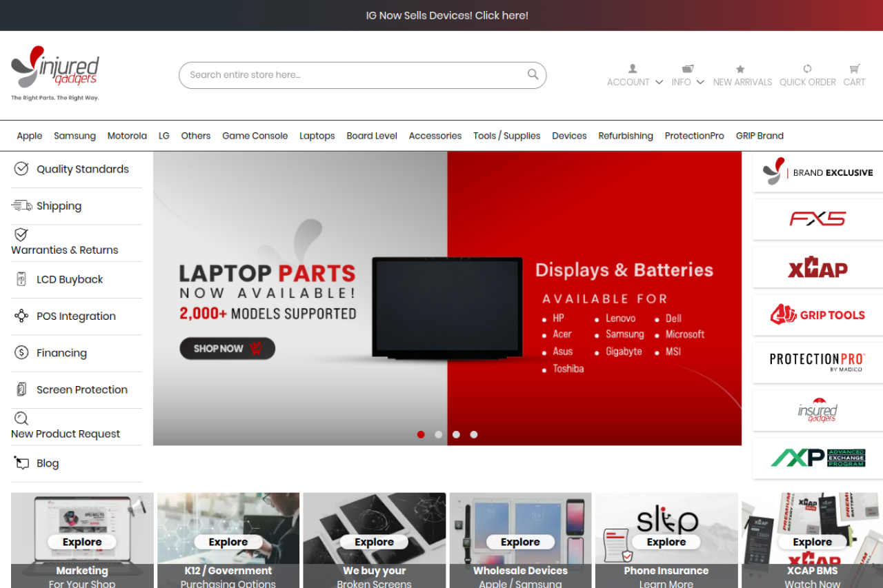Open the XCAP brand logo
This screenshot has width=883, height=588.
click(817, 267)
